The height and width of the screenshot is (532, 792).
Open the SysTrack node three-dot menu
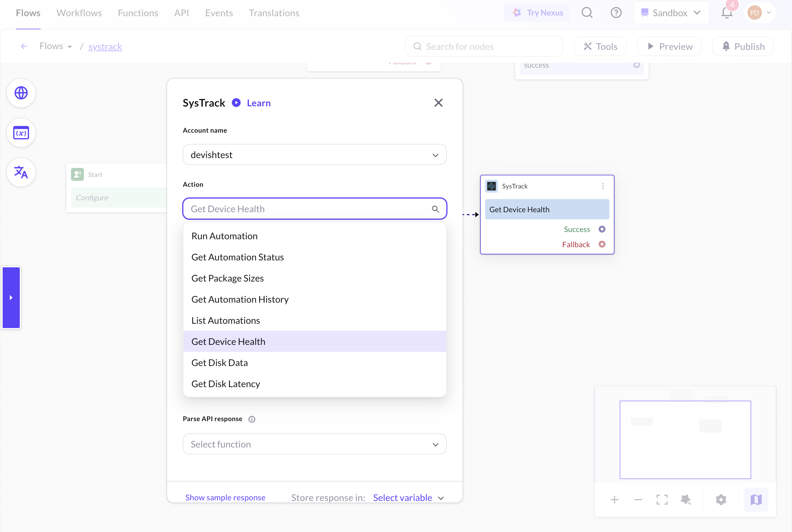pos(603,186)
